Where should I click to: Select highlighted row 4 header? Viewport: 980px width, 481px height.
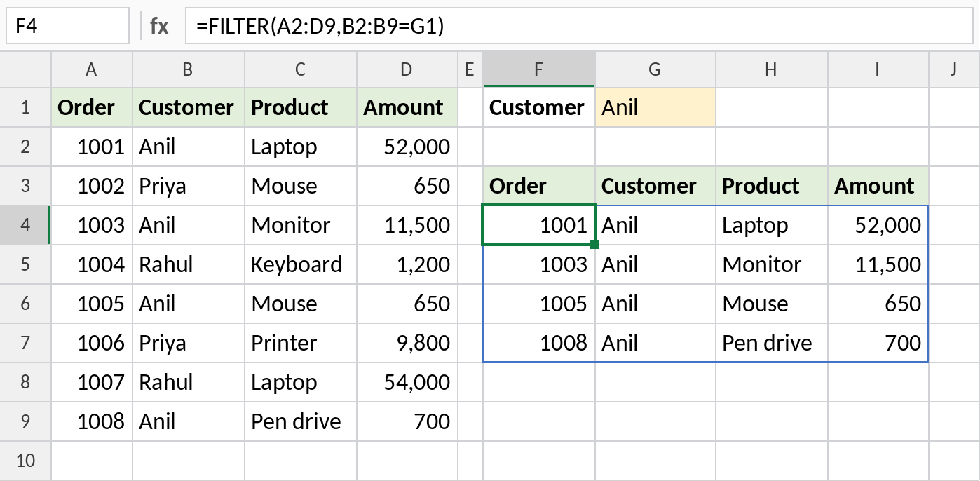pyautogui.click(x=25, y=225)
